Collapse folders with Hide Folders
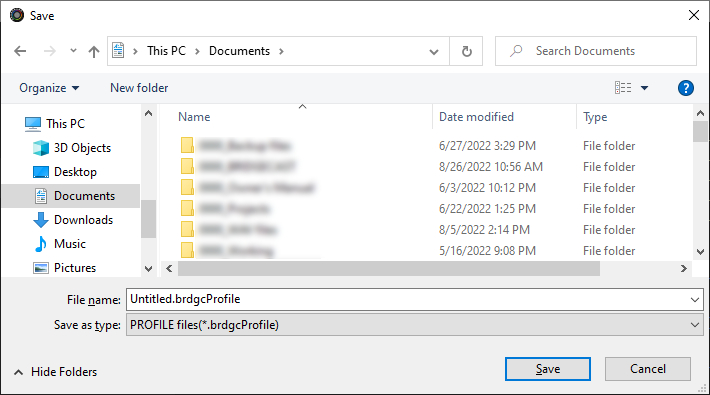The height and width of the screenshot is (395, 710). tap(55, 372)
